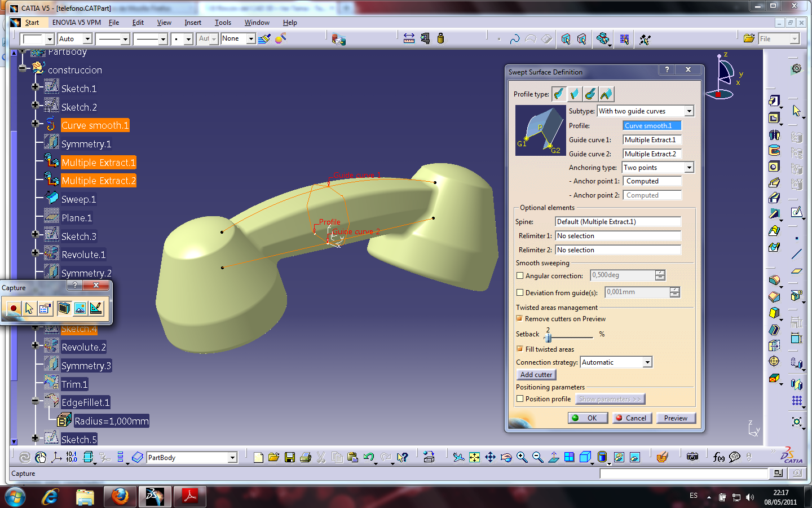Click the Select mode arrow in Capture toolbar
The height and width of the screenshot is (508, 812).
[29, 308]
